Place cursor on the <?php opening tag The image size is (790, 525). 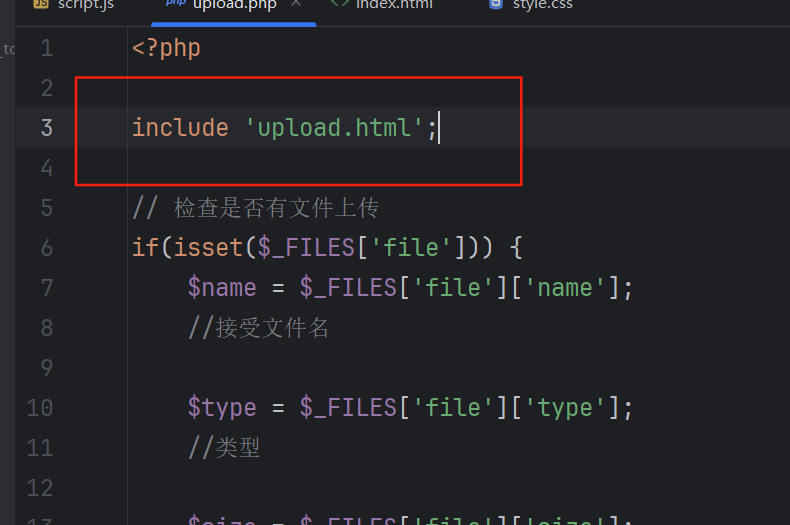pos(166,48)
